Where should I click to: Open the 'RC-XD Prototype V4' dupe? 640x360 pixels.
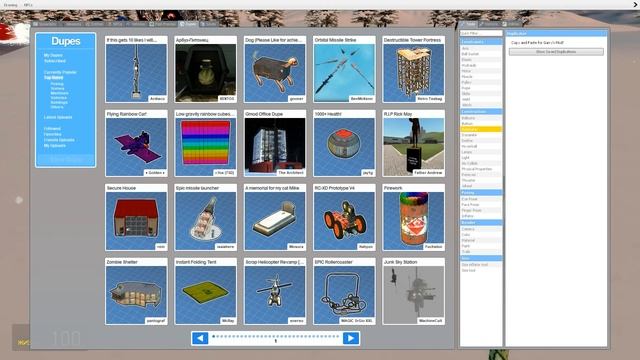[344, 217]
